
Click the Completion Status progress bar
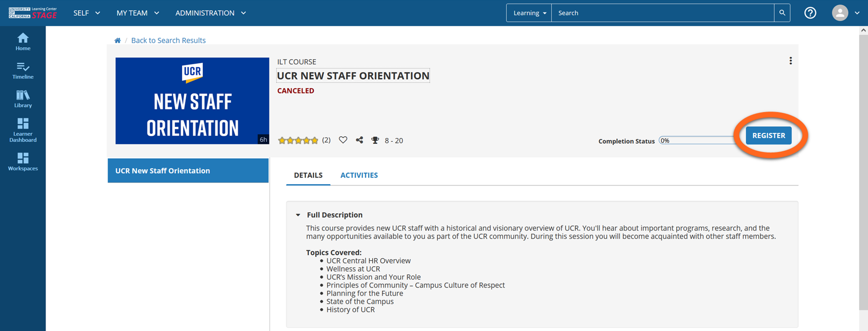coord(697,141)
